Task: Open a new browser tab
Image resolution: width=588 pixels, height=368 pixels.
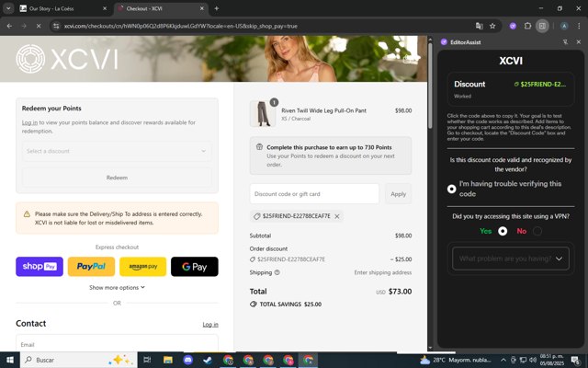Action: [x=217, y=8]
